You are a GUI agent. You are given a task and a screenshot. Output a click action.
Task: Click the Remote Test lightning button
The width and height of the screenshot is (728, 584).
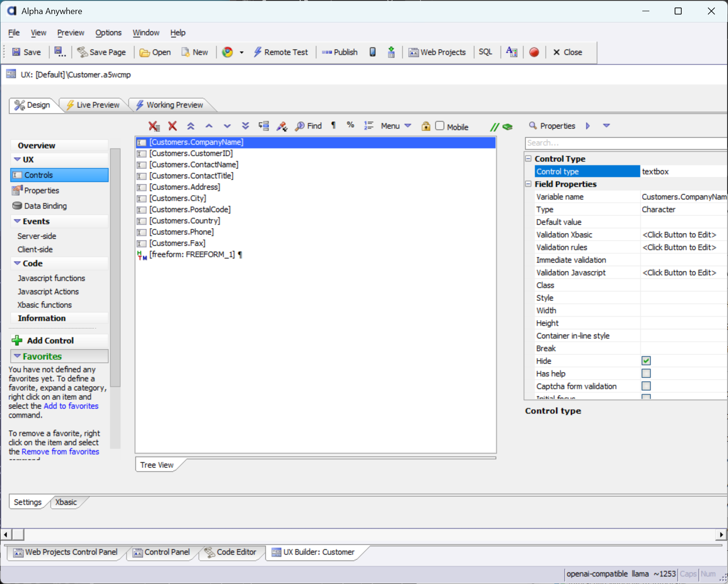pyautogui.click(x=281, y=52)
